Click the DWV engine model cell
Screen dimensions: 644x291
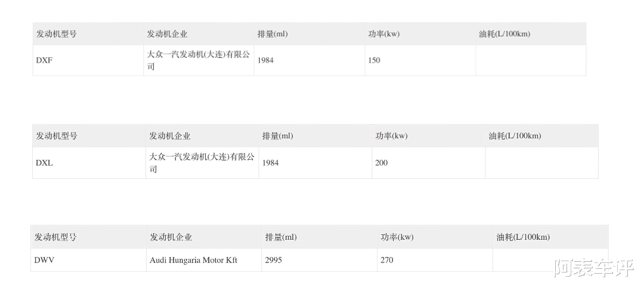[45, 260]
